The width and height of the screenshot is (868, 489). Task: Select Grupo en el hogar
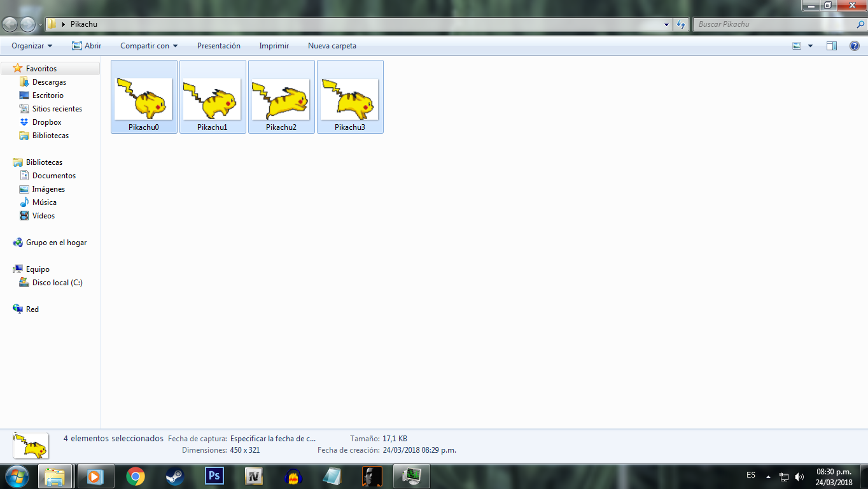[x=56, y=243]
